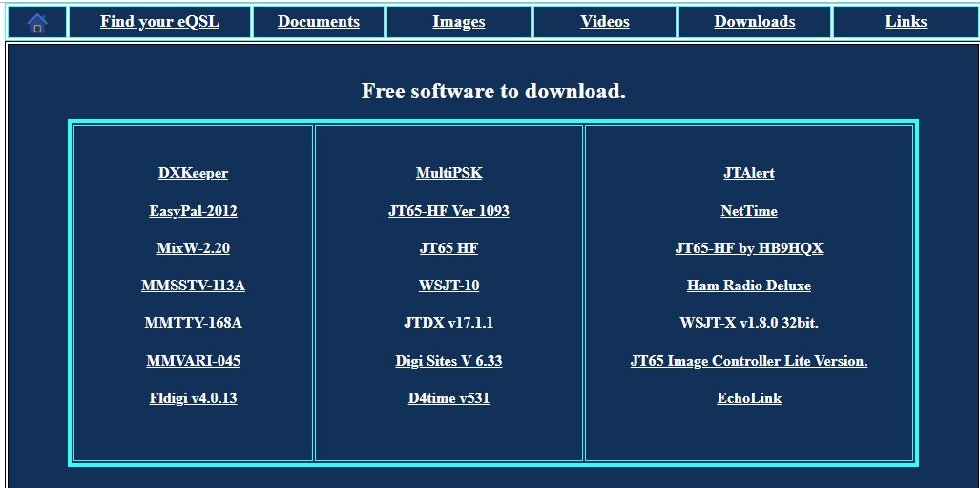Open the EchoLink download
This screenshot has width=980, height=488.
point(749,398)
